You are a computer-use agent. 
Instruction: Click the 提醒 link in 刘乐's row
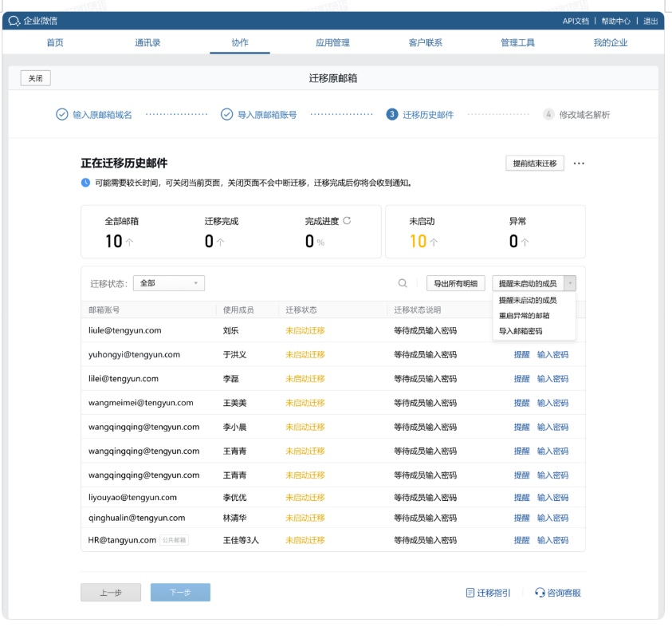pos(522,332)
